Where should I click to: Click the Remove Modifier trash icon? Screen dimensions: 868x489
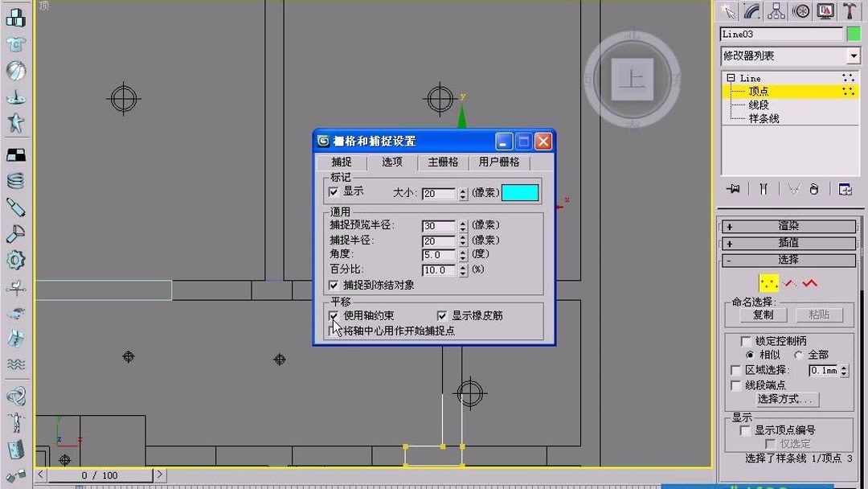tap(816, 188)
